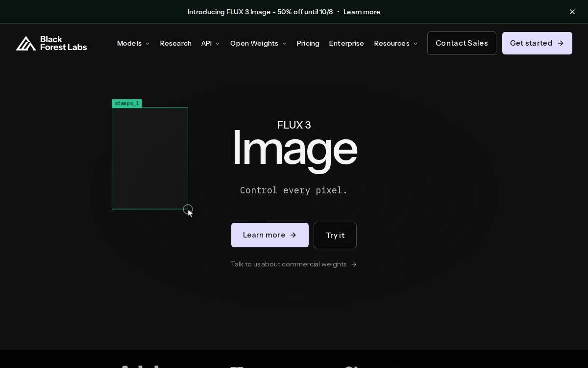
Task: Open the Enterprise page
Action: (346, 43)
